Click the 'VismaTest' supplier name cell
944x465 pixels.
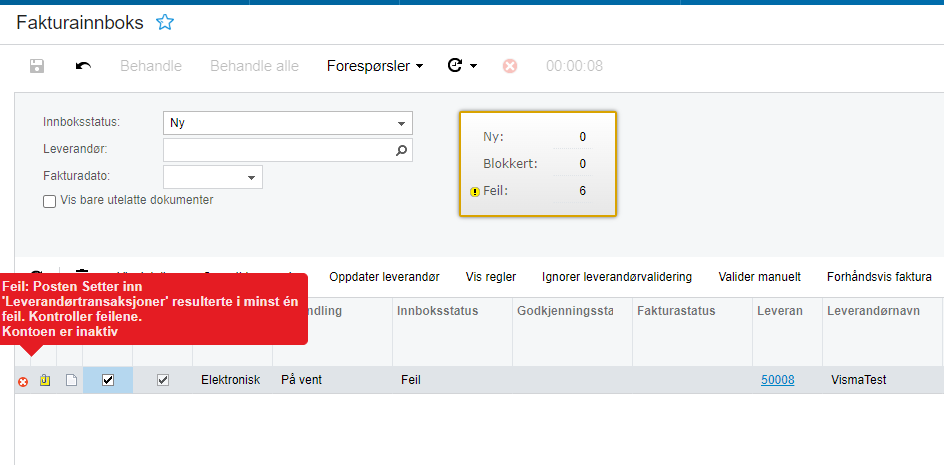pos(882,380)
